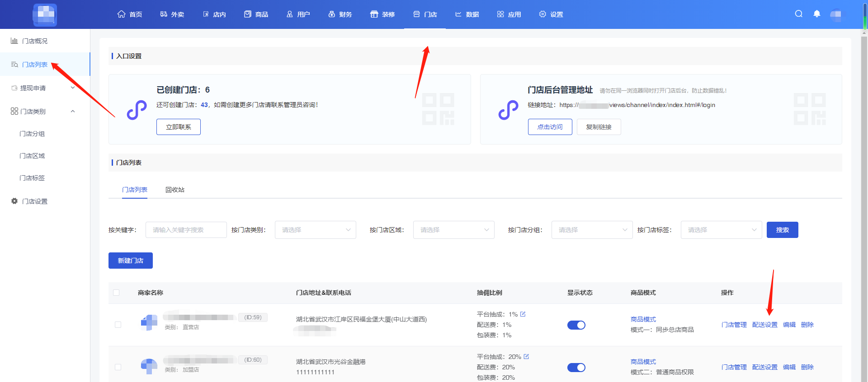Click the edit icon beside 平台抽成 20%
Image resolution: width=868 pixels, height=382 pixels.
click(x=526, y=357)
